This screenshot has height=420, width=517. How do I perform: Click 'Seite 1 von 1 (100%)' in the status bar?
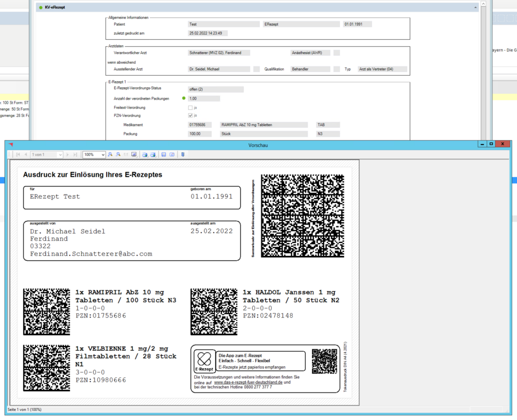pyautogui.click(x=25, y=409)
